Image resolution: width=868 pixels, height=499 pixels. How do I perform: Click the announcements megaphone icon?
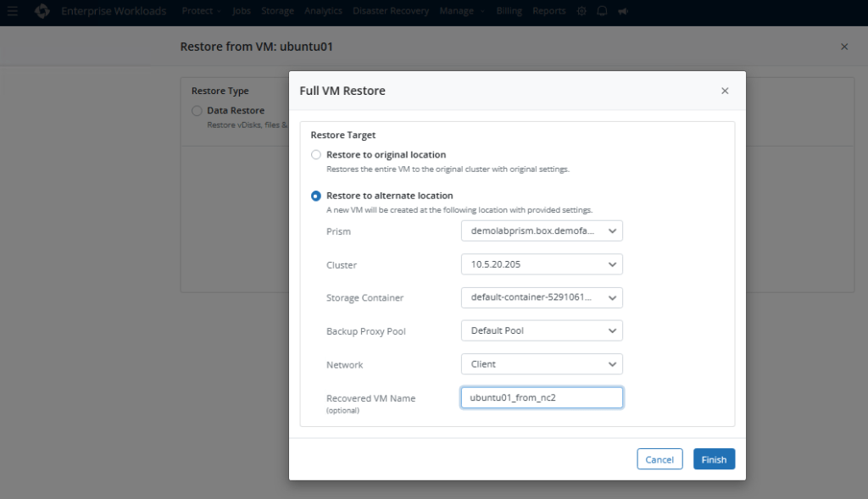tap(623, 12)
